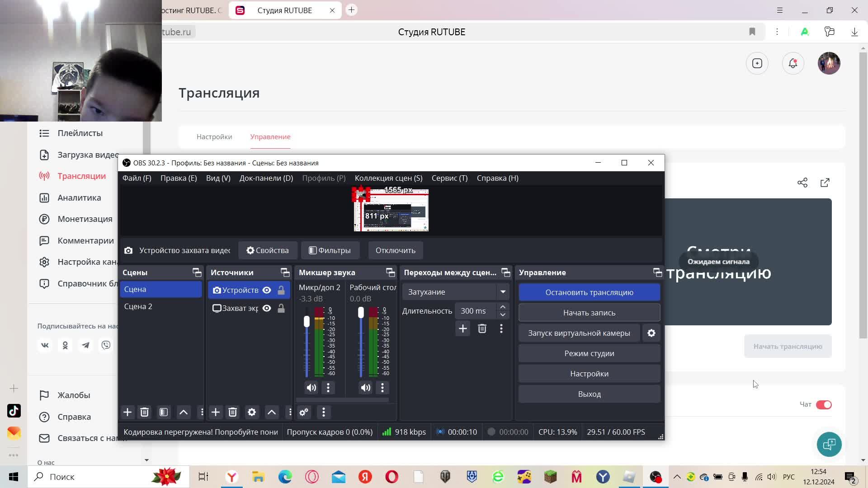
Task: Open Вид (V) menu in OBS
Action: click(x=218, y=178)
